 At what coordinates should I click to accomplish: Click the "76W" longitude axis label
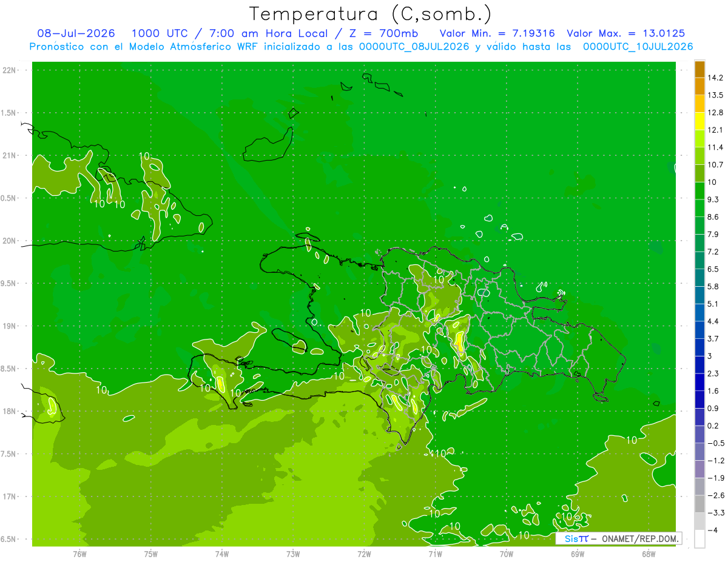coord(79,554)
